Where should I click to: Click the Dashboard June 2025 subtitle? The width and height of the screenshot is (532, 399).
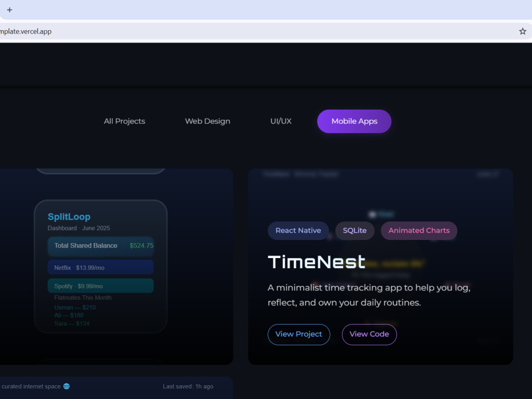tap(79, 228)
